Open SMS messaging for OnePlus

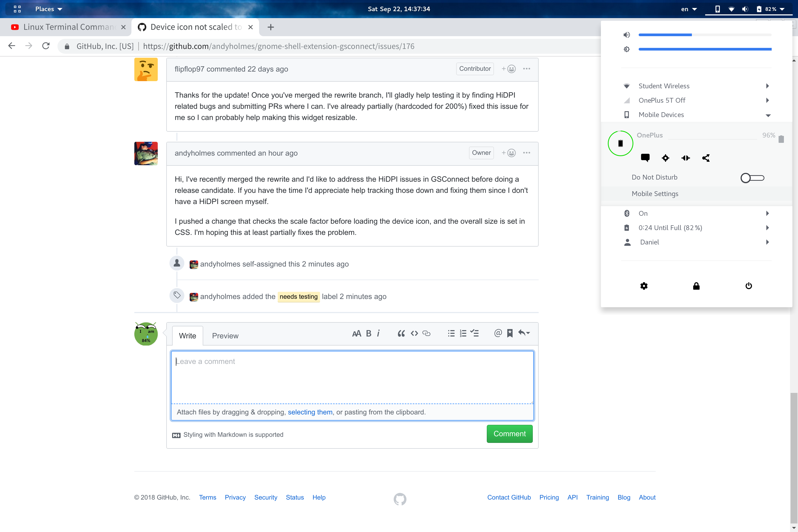point(645,158)
